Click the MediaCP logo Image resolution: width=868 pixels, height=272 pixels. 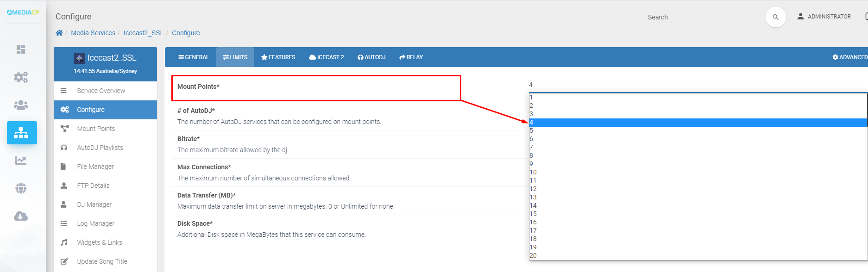[23, 12]
